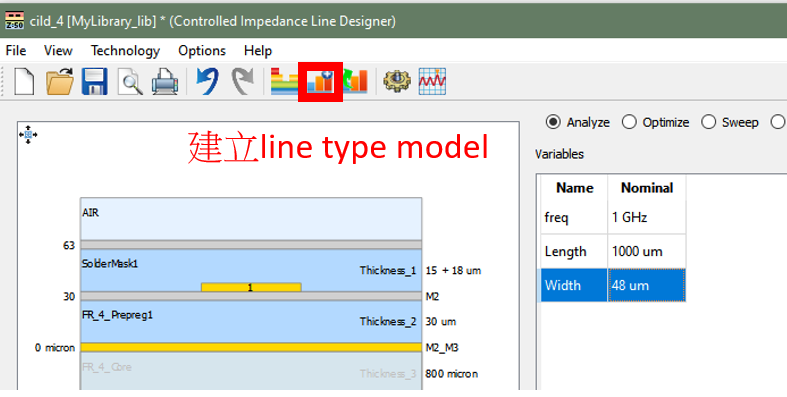
Task: Click the Print icon
Action: click(165, 81)
